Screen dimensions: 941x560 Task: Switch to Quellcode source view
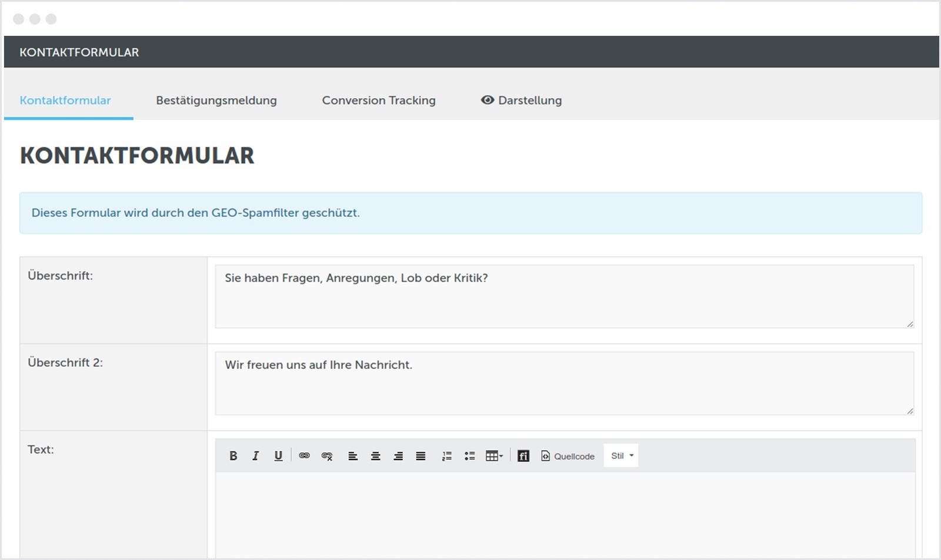click(x=568, y=456)
